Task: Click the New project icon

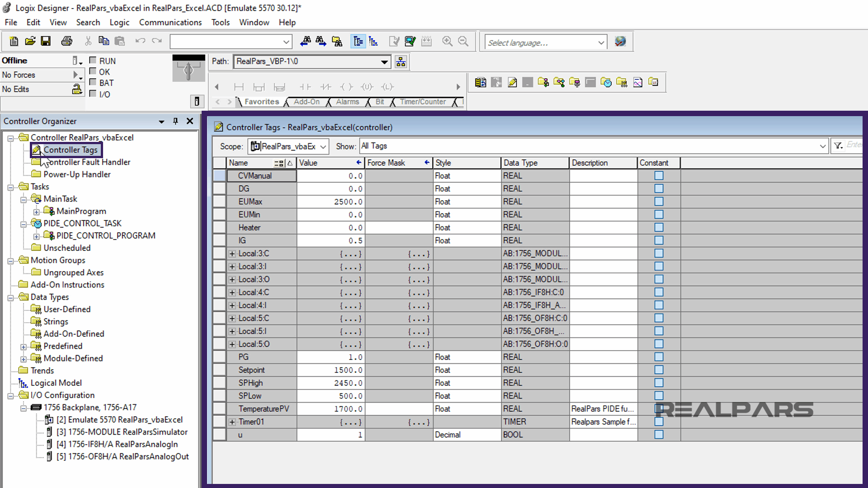Action: click(x=14, y=42)
